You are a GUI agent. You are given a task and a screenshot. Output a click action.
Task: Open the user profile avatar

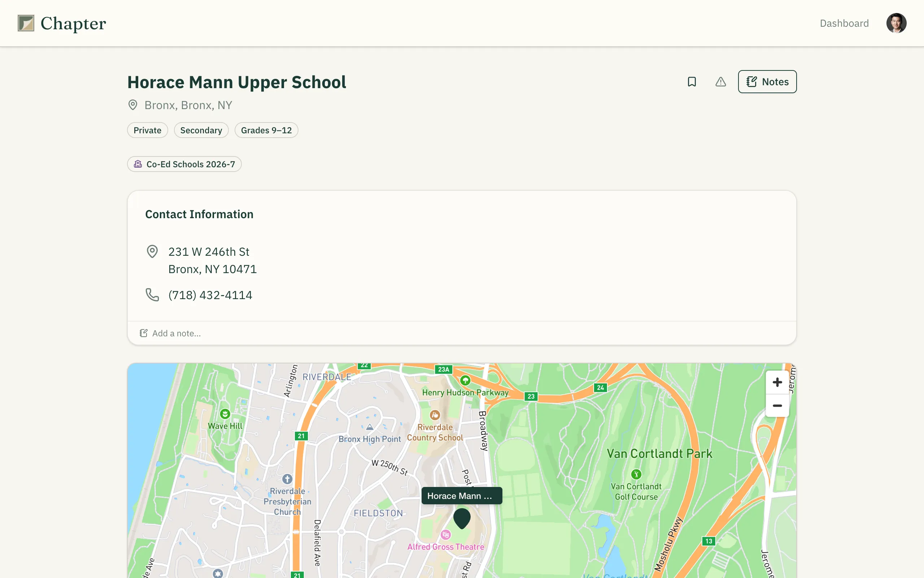[x=896, y=23]
